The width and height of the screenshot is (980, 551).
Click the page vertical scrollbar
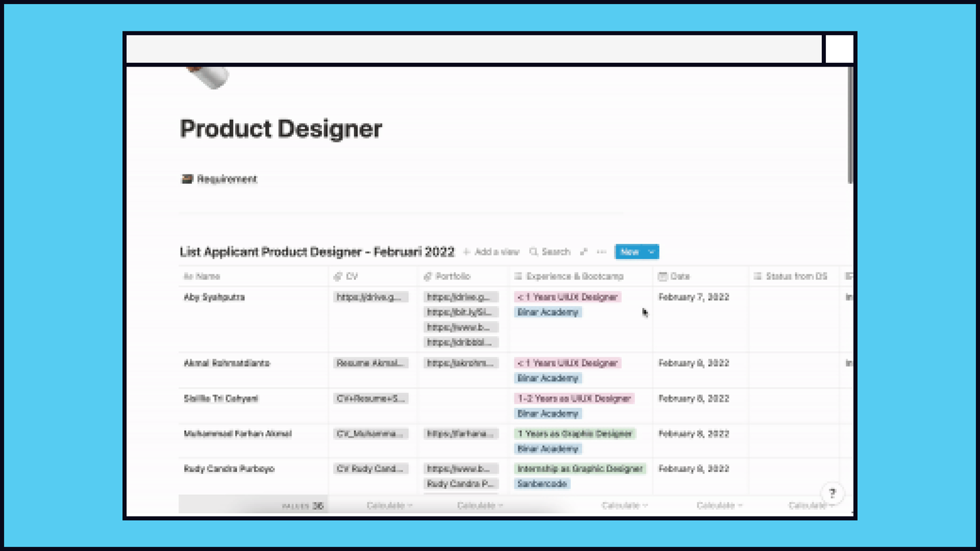[x=850, y=125]
